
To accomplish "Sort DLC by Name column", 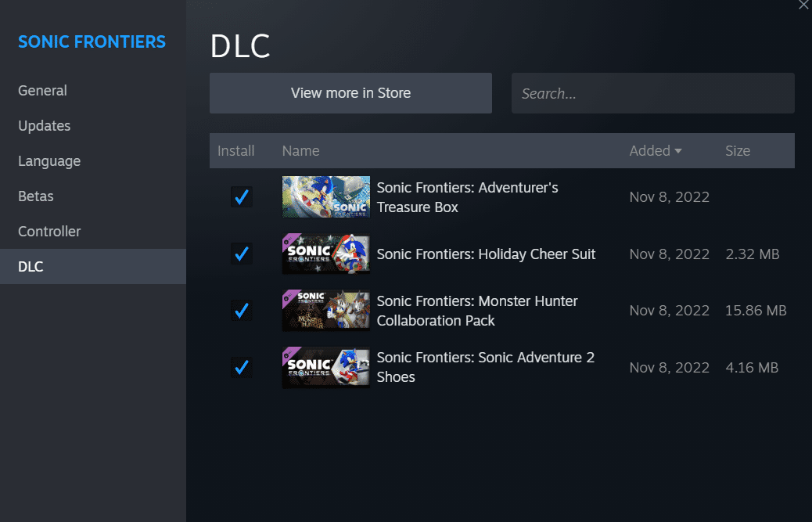I will (300, 150).
